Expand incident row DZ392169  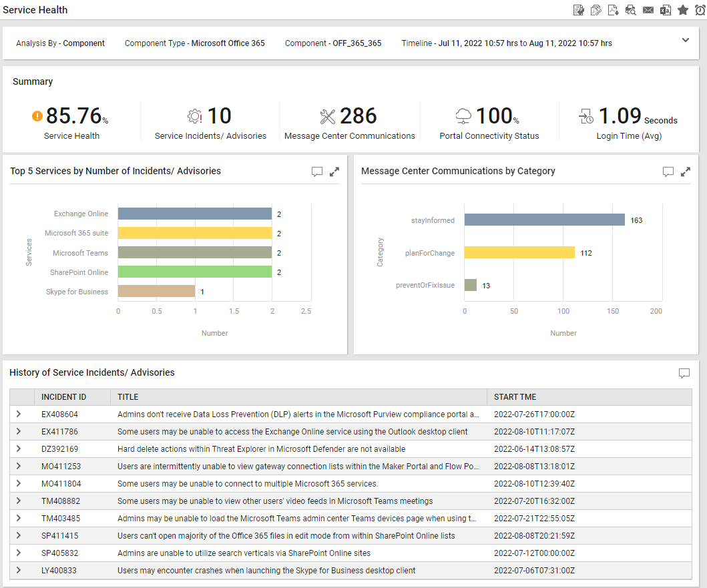click(19, 449)
